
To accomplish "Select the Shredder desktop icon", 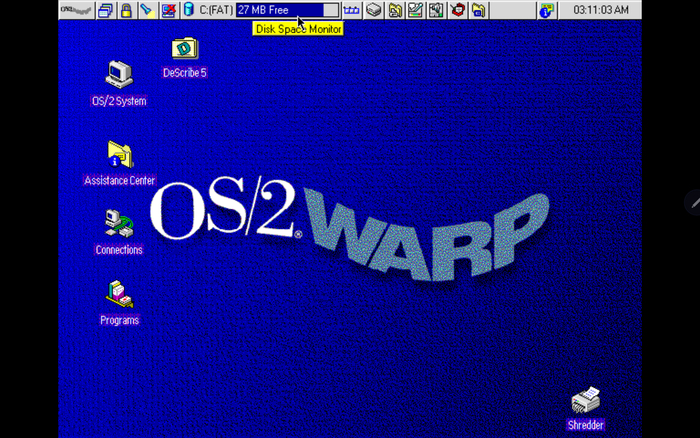I will pos(586,400).
